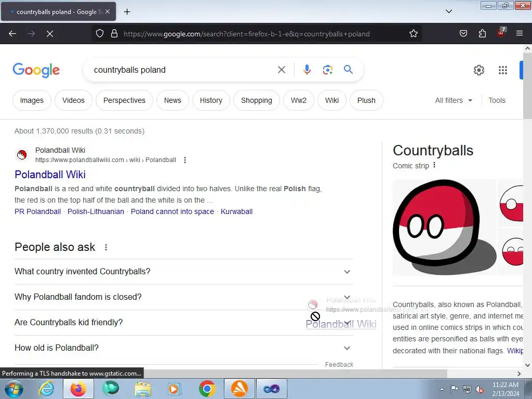
Task: Start search by voice microphone
Action: point(307,70)
